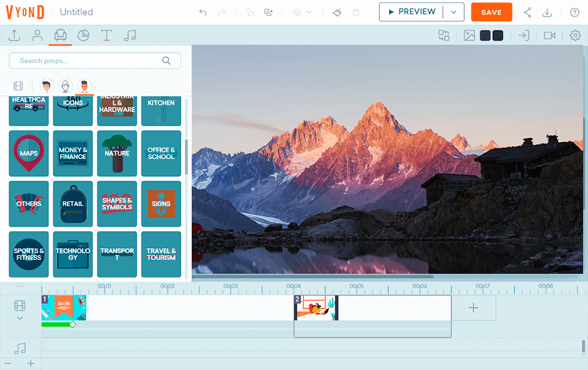
Task: Select the Camera tool
Action: tap(550, 36)
